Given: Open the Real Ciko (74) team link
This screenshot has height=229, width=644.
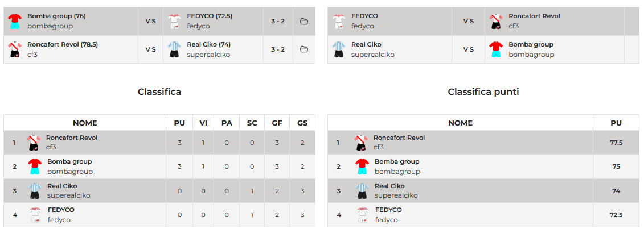Looking at the screenshot, I should pos(208,44).
